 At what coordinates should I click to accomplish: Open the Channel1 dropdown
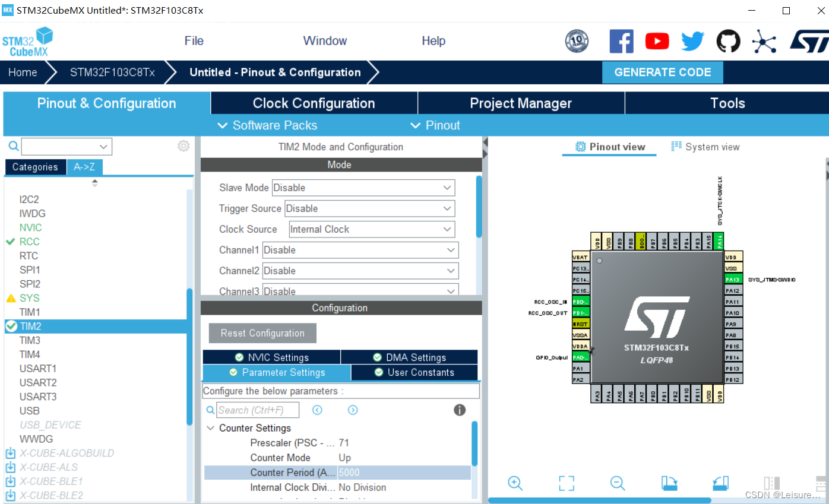point(360,250)
